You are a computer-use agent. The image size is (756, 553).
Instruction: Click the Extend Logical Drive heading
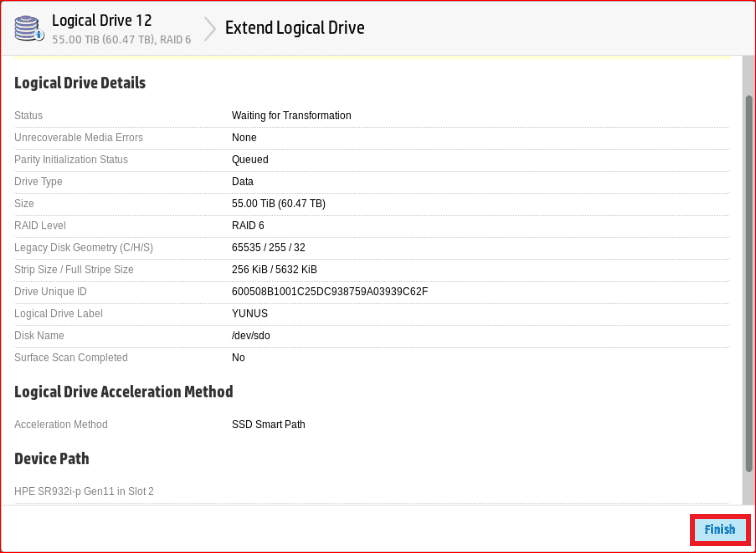pyautogui.click(x=294, y=28)
